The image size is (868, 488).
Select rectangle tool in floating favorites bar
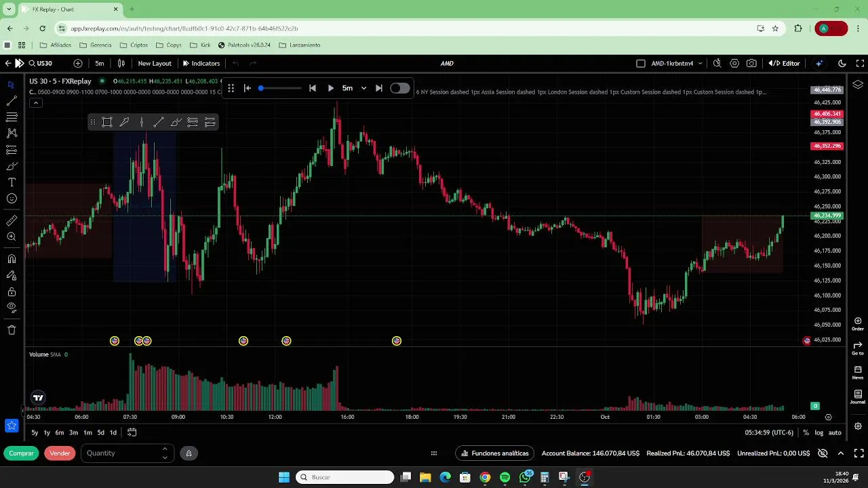tap(107, 122)
